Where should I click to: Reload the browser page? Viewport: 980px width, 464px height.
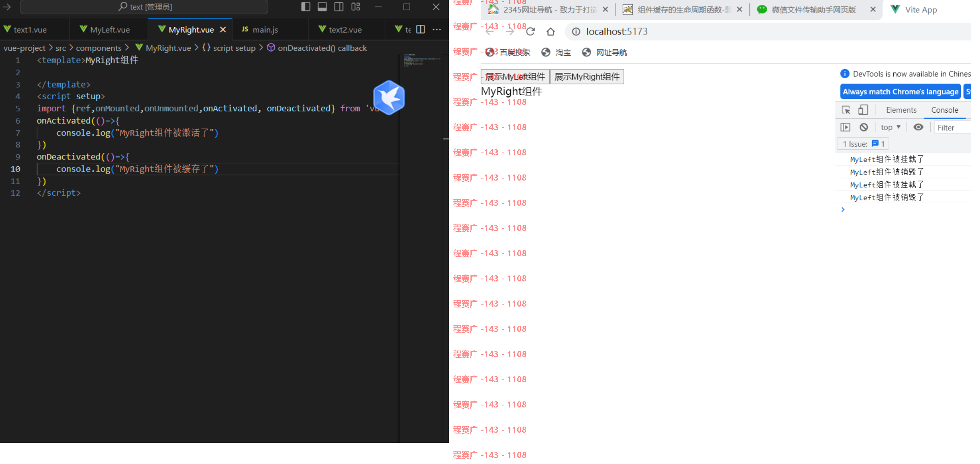point(530,31)
